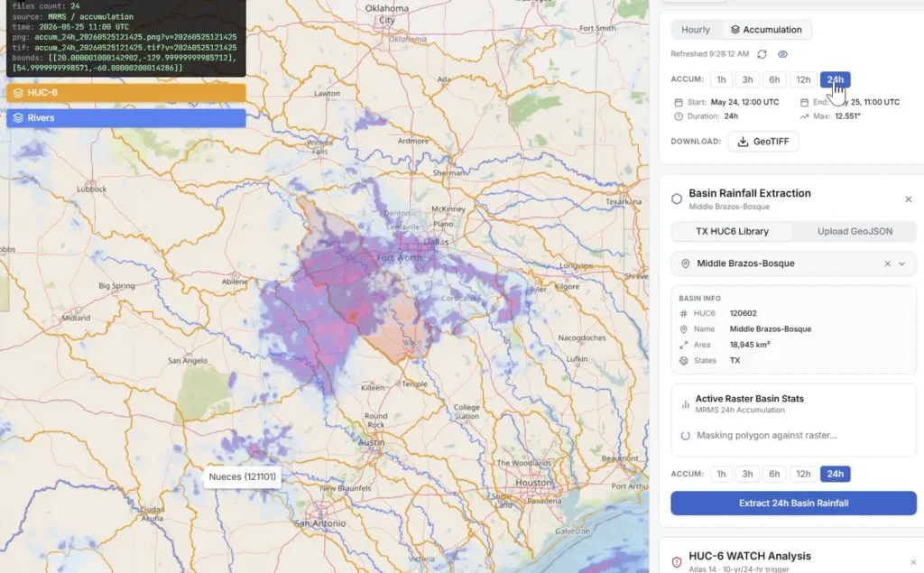Close the Basin Rainfall Extraction panel
The image size is (924, 573).
pos(908,199)
